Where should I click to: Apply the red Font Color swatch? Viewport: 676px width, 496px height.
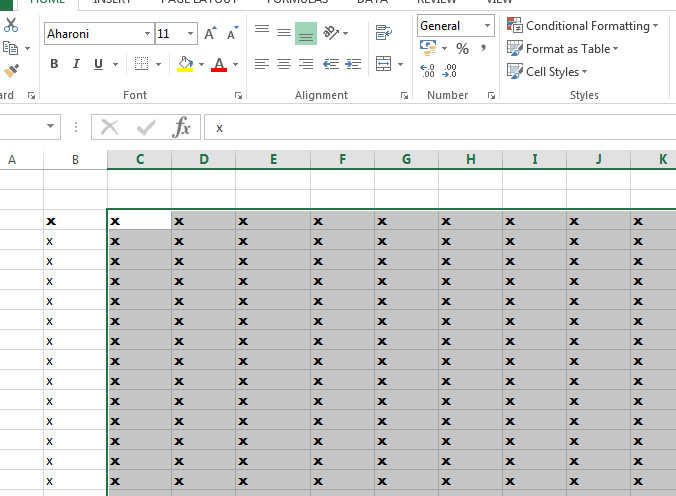(219, 65)
